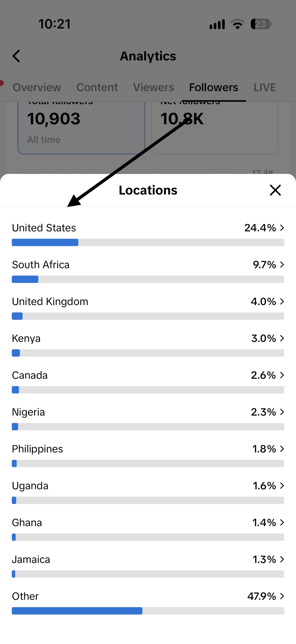Go to the LIVE tab
Image resolution: width=296 pixels, height=644 pixels.
click(x=265, y=87)
